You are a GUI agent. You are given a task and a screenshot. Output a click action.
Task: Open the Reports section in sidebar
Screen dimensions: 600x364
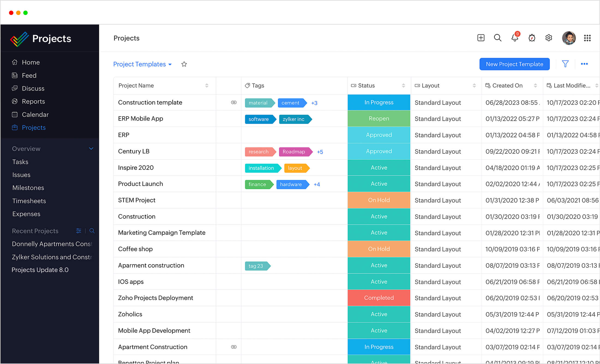34,101
